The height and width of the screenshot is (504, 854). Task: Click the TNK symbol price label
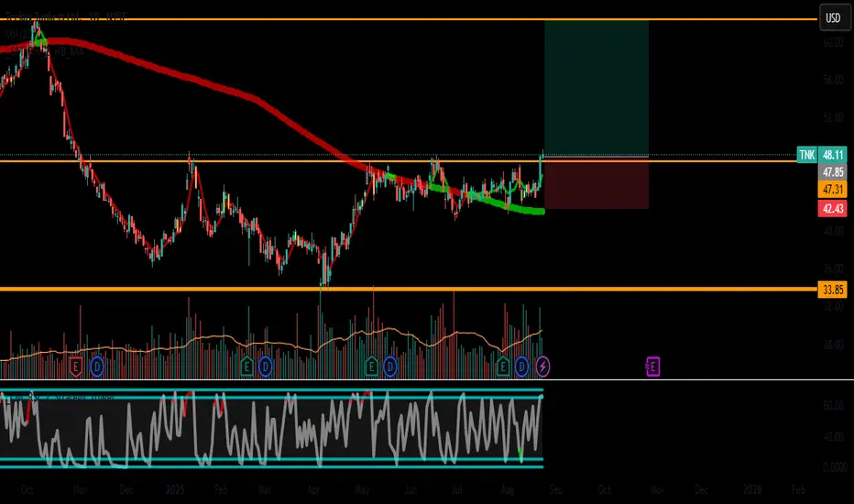click(806, 155)
